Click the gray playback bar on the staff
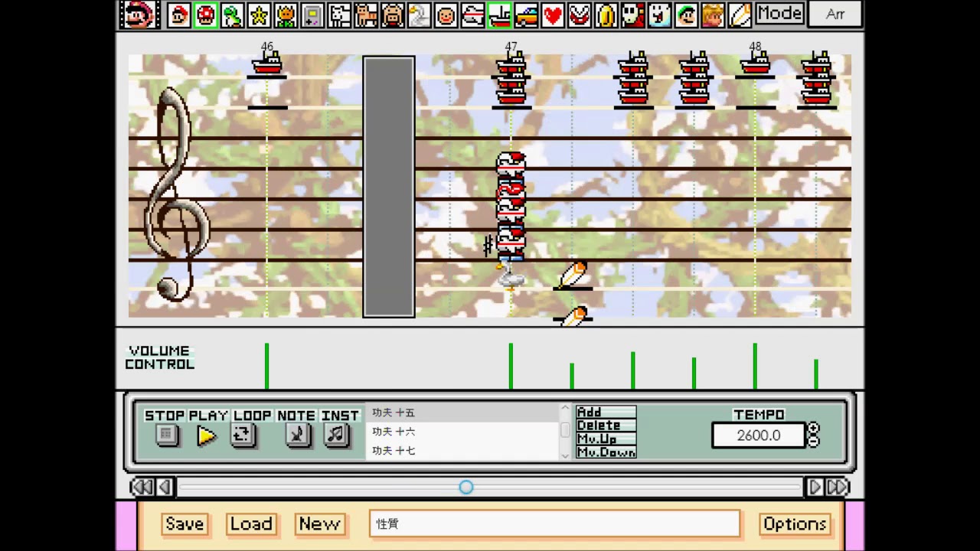 [389, 187]
